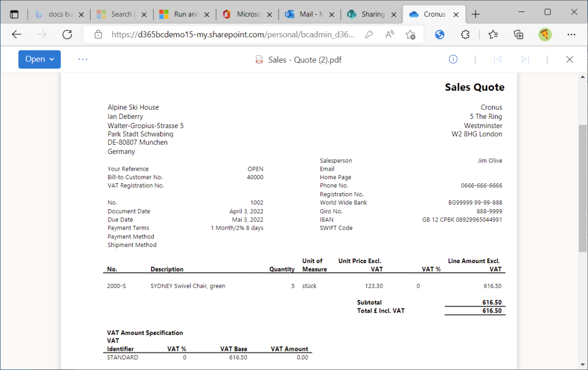Click the Sales Quote heading
588x370 pixels.
(474, 87)
